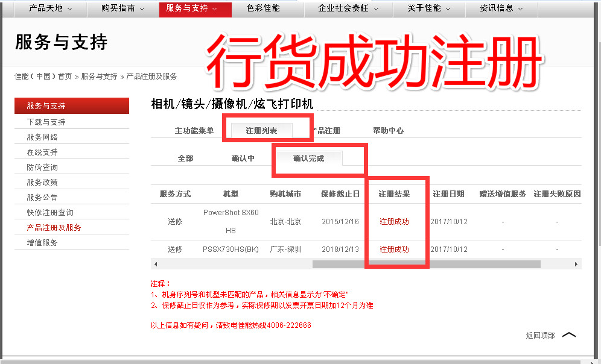
Task: Open 在线支持 in the sidebar
Action: pos(42,152)
